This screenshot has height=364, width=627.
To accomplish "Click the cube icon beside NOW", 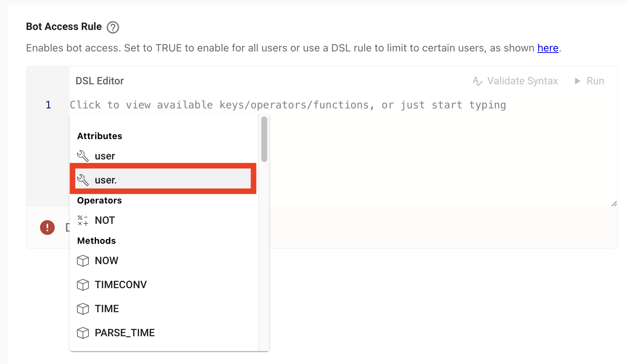I will pyautogui.click(x=83, y=261).
